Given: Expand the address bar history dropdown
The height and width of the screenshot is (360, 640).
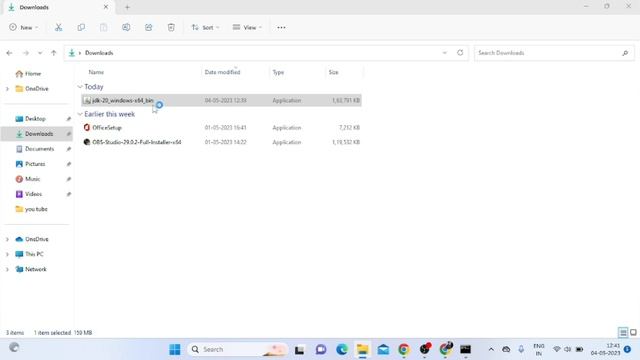Looking at the screenshot, I should 444,53.
